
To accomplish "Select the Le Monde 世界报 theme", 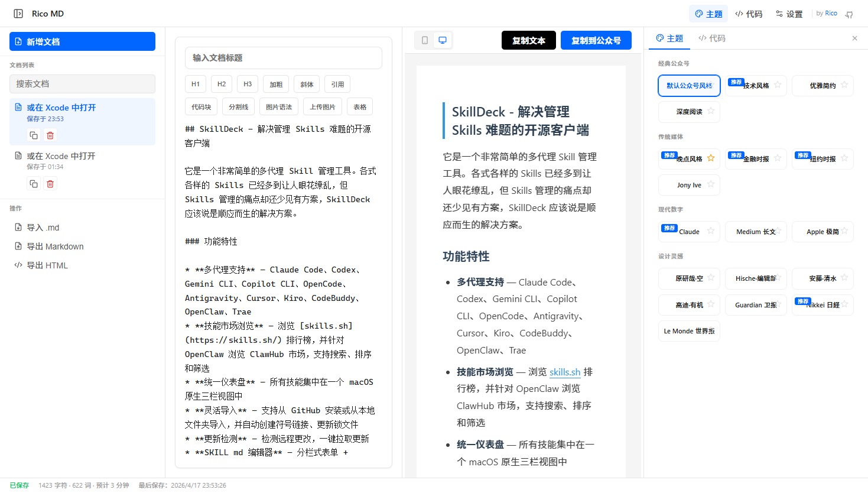I will pos(689,331).
